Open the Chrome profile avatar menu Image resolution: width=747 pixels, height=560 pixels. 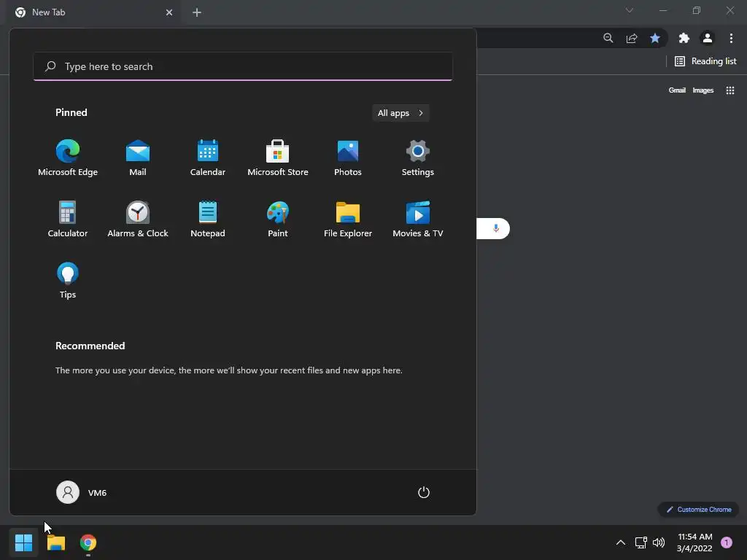click(x=708, y=38)
